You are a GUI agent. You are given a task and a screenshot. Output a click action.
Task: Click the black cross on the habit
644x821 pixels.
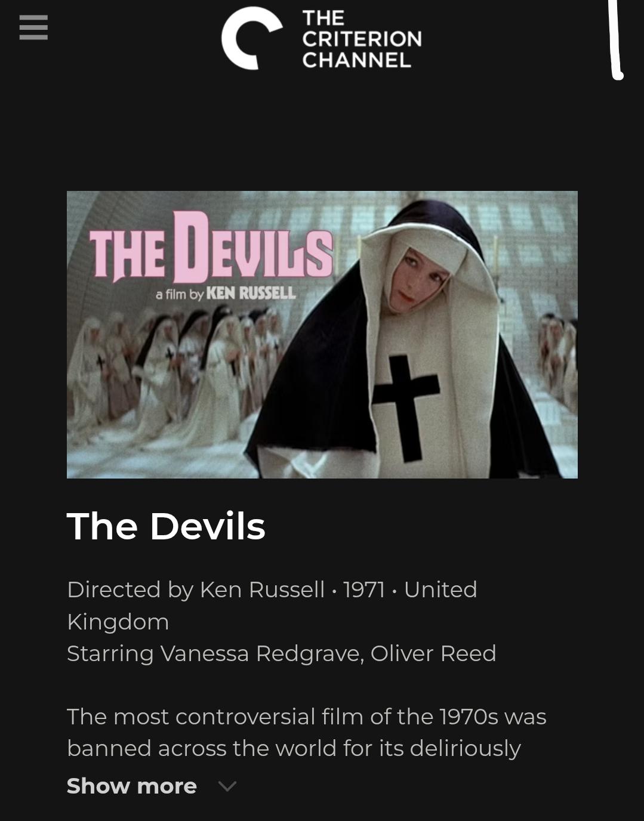(406, 408)
